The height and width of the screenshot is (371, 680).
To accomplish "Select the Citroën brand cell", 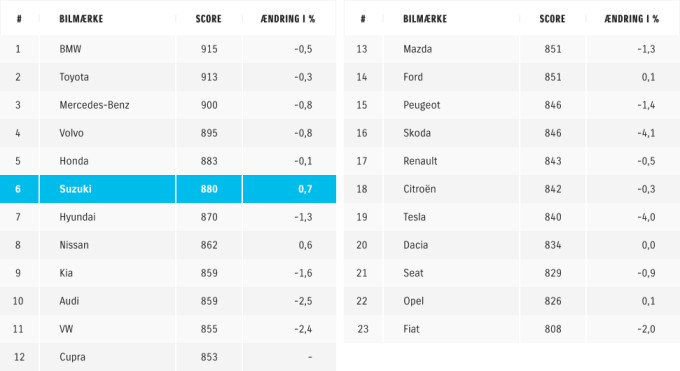I will [x=451, y=189].
